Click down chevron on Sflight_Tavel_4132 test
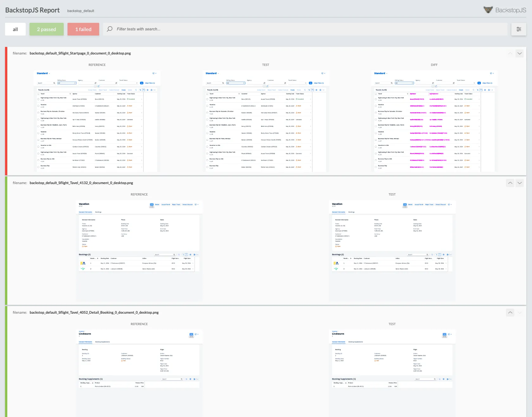Image resolution: width=532 pixels, height=417 pixels. [x=520, y=183]
